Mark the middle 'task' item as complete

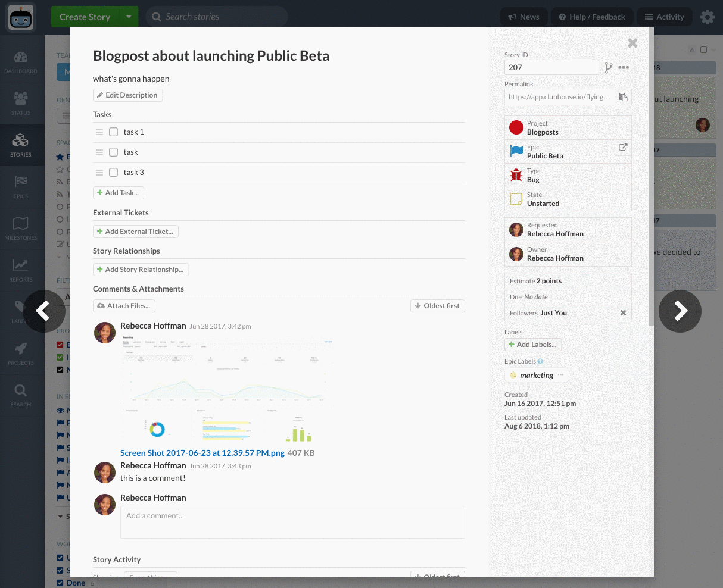[114, 152]
